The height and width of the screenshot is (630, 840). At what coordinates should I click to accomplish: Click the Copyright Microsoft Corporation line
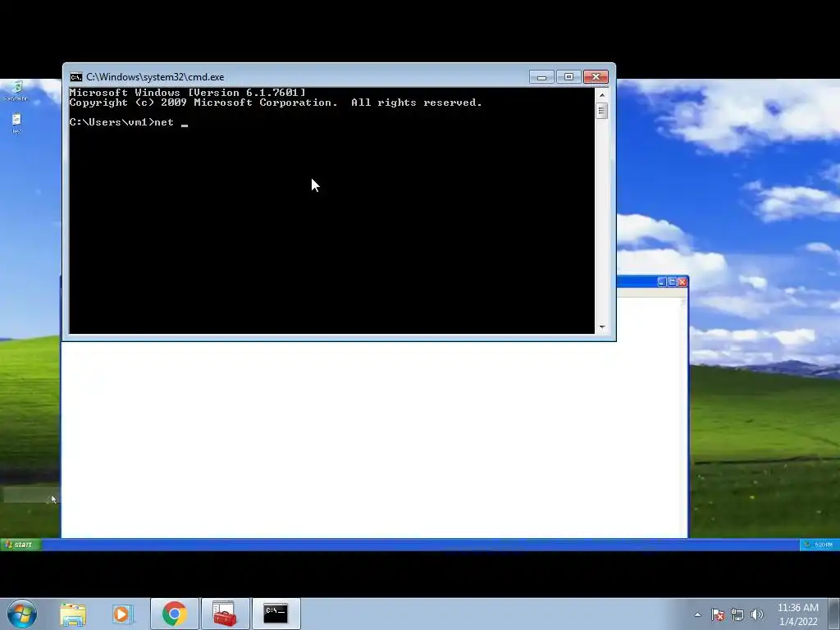click(x=276, y=103)
